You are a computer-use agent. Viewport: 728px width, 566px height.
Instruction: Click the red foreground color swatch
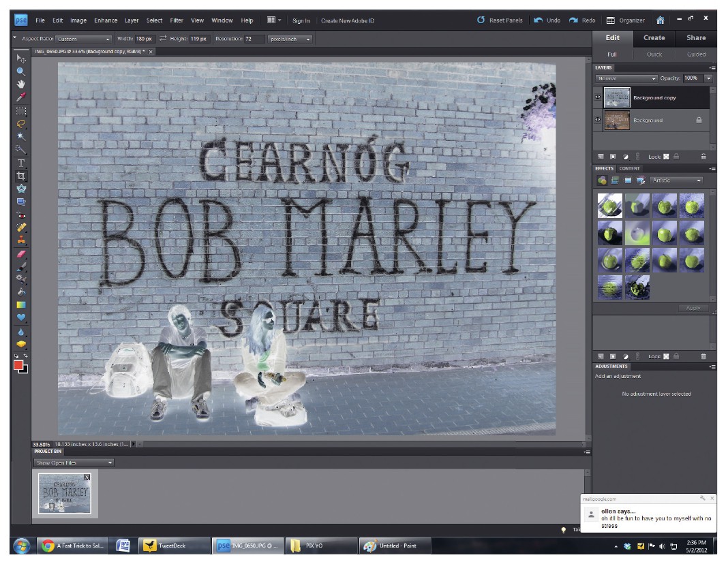[x=18, y=365]
